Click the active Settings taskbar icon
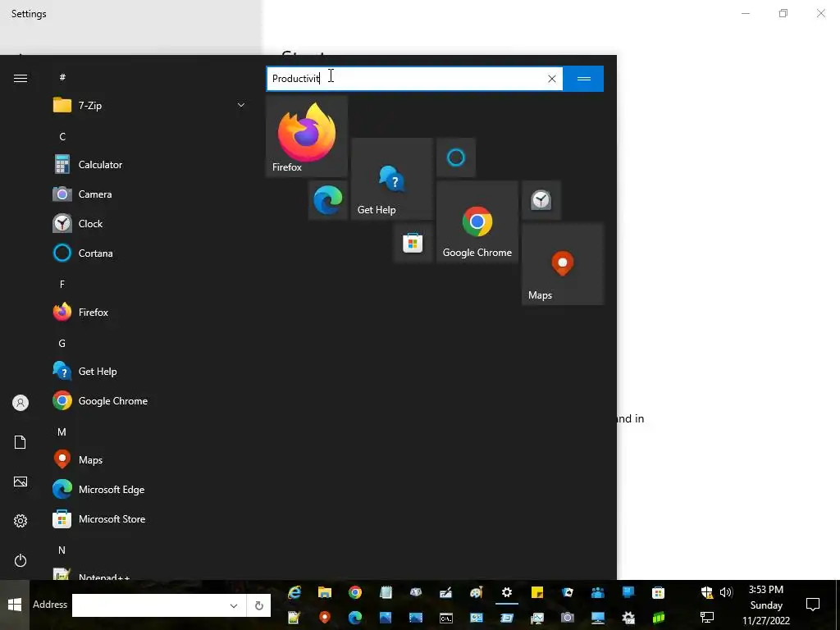This screenshot has height=630, width=840. coord(507,592)
